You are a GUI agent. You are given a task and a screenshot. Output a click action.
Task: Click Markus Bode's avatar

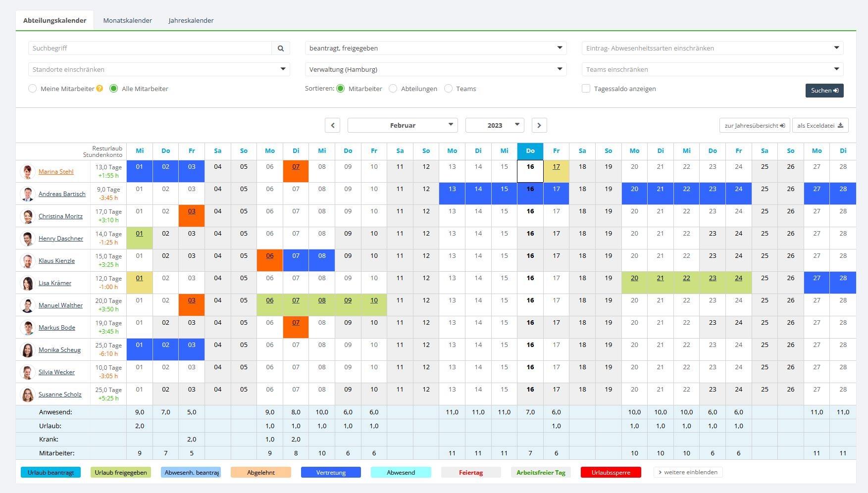pyautogui.click(x=28, y=328)
